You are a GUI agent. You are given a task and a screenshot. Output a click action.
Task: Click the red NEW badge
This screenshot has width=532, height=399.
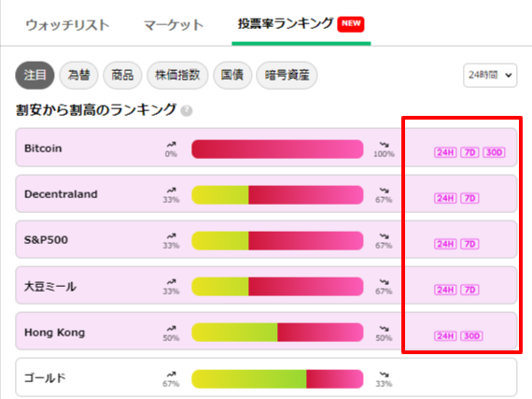351,23
